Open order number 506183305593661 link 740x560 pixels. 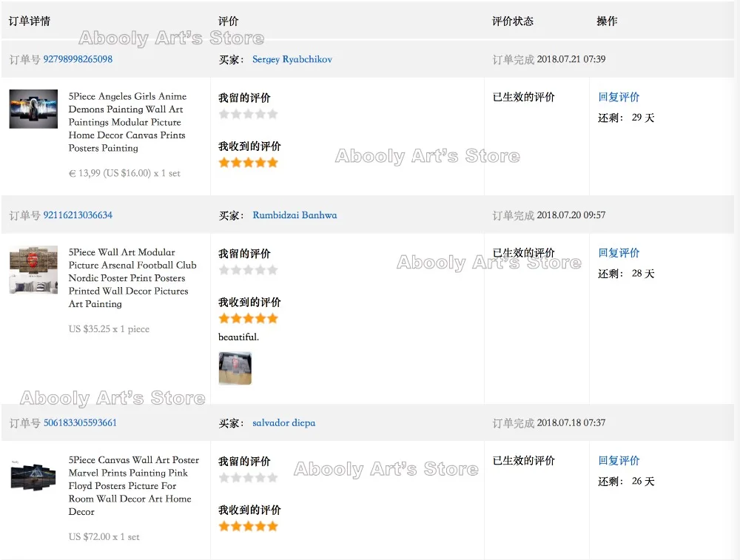[x=80, y=423]
